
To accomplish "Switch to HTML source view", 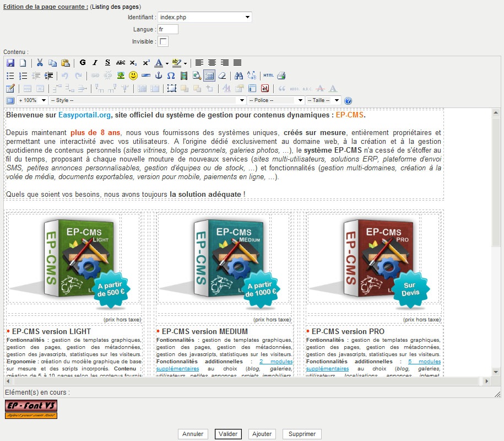I will tap(268, 76).
